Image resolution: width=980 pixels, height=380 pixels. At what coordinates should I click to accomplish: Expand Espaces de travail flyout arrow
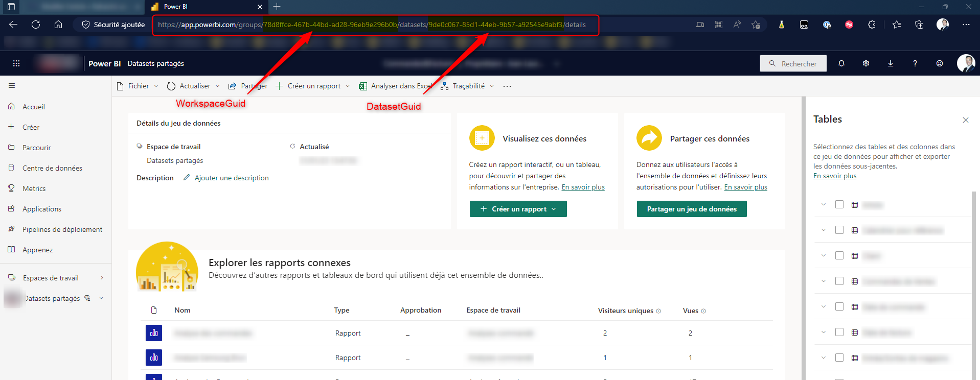click(x=102, y=278)
